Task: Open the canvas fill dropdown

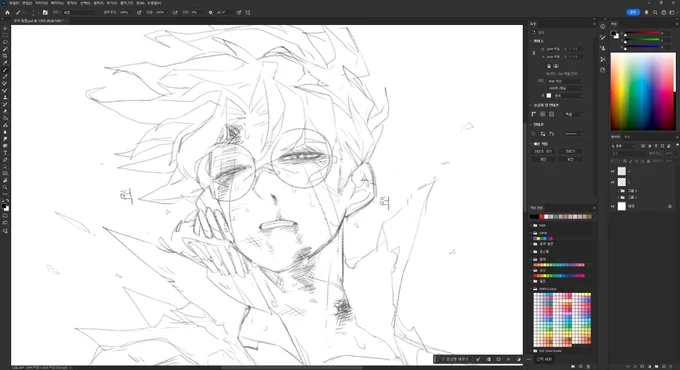Action: click(x=568, y=95)
